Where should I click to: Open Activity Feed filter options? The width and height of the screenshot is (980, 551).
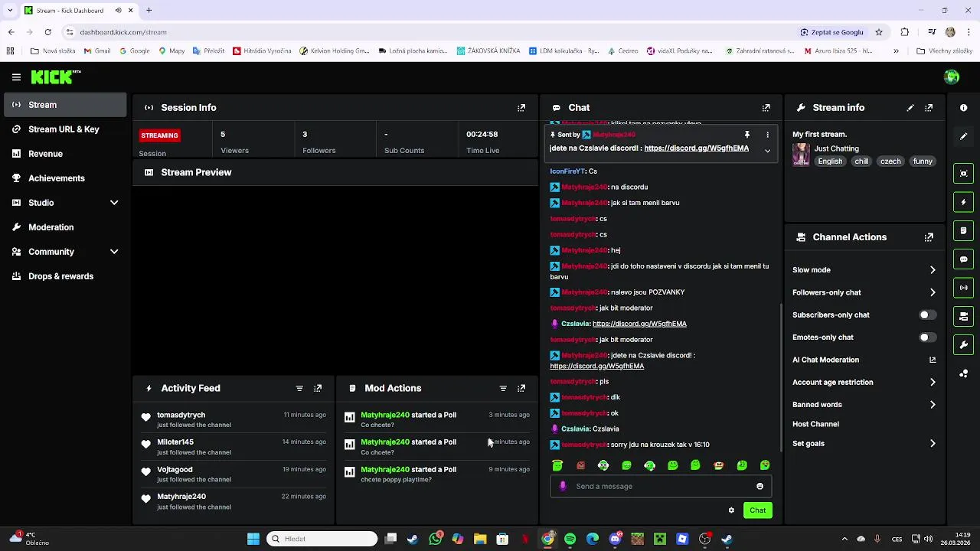[x=299, y=388]
